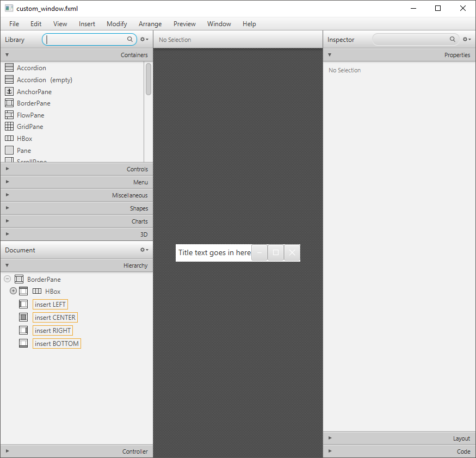
Task: Open the Modify menu
Action: click(x=117, y=24)
